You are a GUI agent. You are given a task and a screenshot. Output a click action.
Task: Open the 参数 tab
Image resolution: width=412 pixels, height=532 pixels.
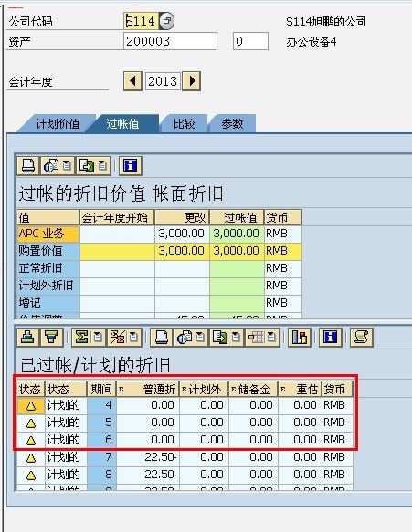232,124
